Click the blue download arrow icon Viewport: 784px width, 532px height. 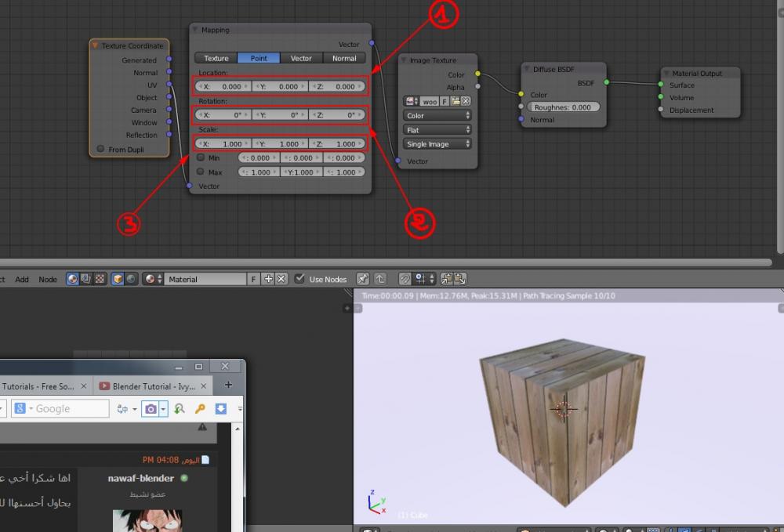pyautogui.click(x=221, y=408)
